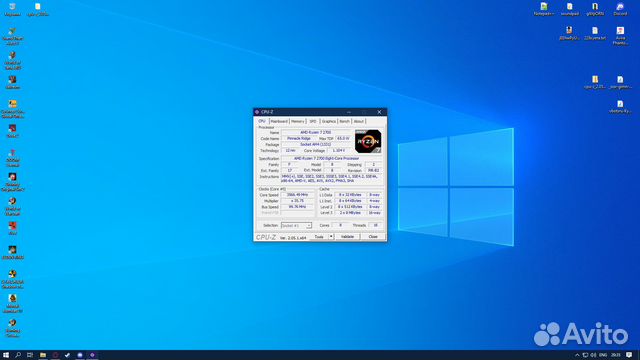
Task: Go to the Graphics tab
Action: tap(329, 121)
